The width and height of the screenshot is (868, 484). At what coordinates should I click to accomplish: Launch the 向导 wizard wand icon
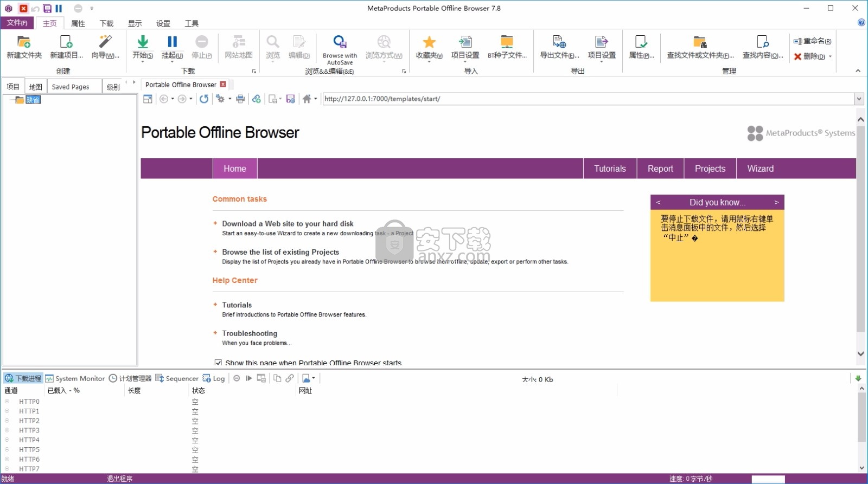click(105, 42)
